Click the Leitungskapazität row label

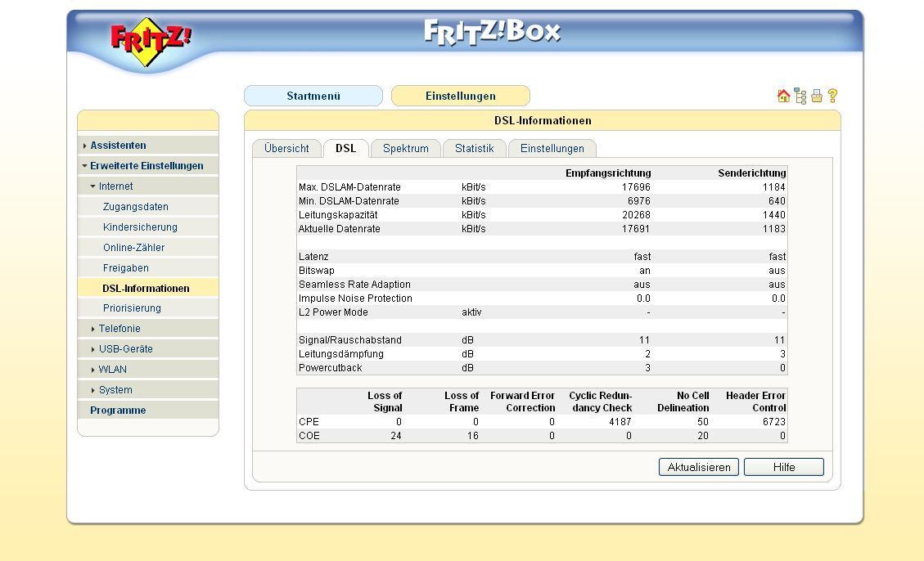point(338,215)
